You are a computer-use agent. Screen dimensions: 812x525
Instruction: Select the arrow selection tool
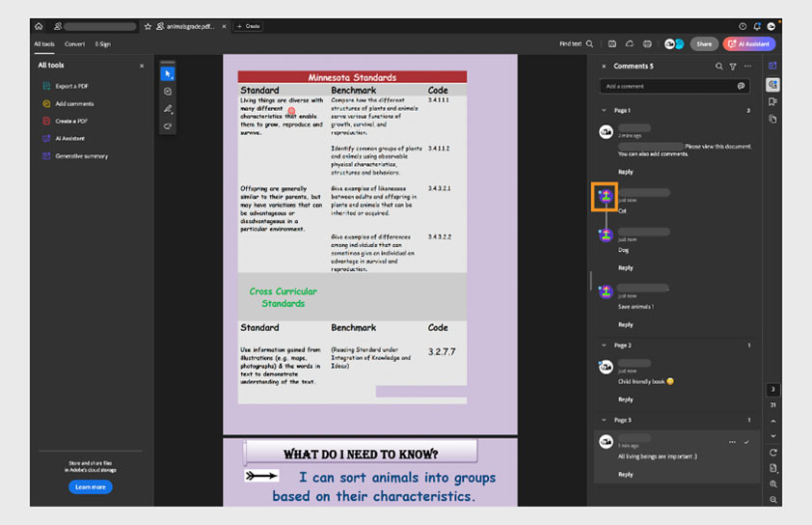[168, 74]
